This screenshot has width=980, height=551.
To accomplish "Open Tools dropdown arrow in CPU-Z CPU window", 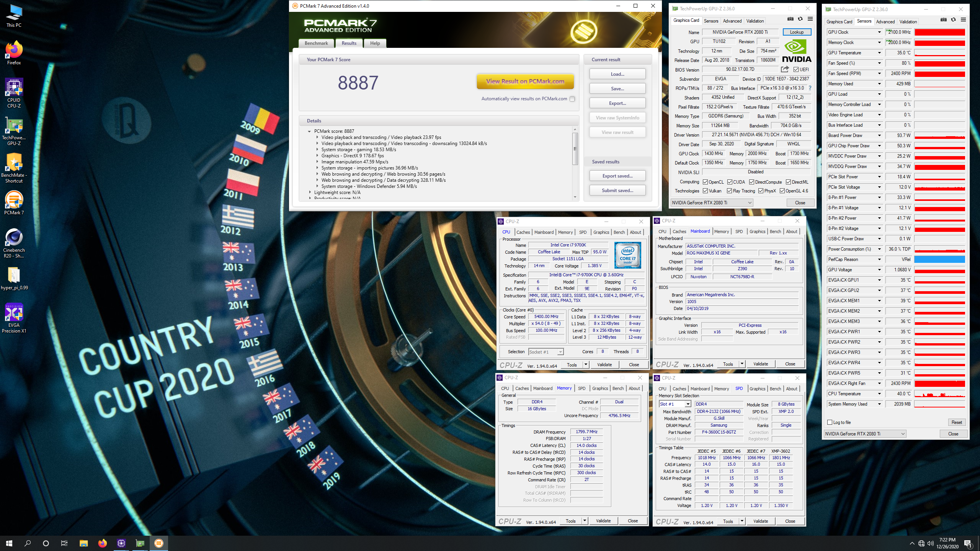I will (x=585, y=365).
